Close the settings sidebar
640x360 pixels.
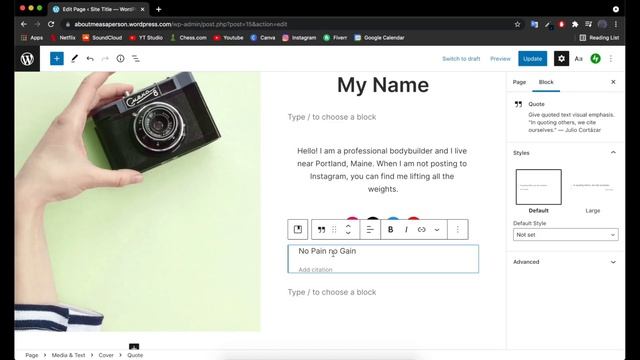pyautogui.click(x=613, y=82)
